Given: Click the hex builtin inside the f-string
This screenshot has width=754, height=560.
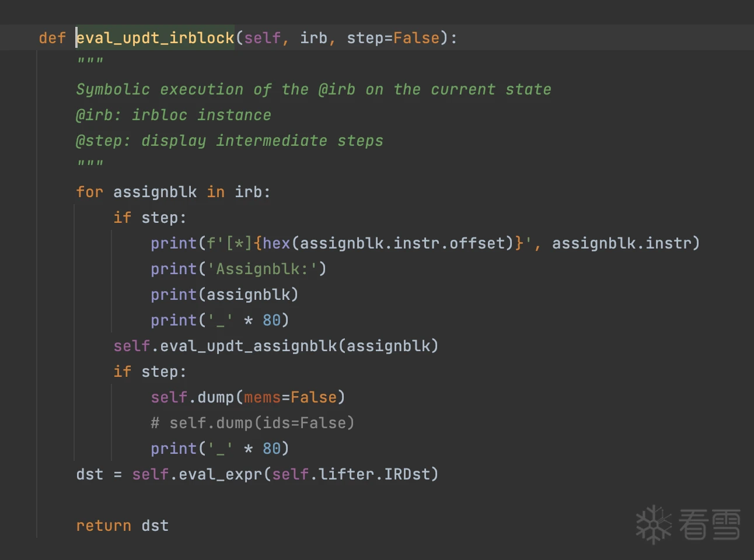Looking at the screenshot, I should coord(276,243).
